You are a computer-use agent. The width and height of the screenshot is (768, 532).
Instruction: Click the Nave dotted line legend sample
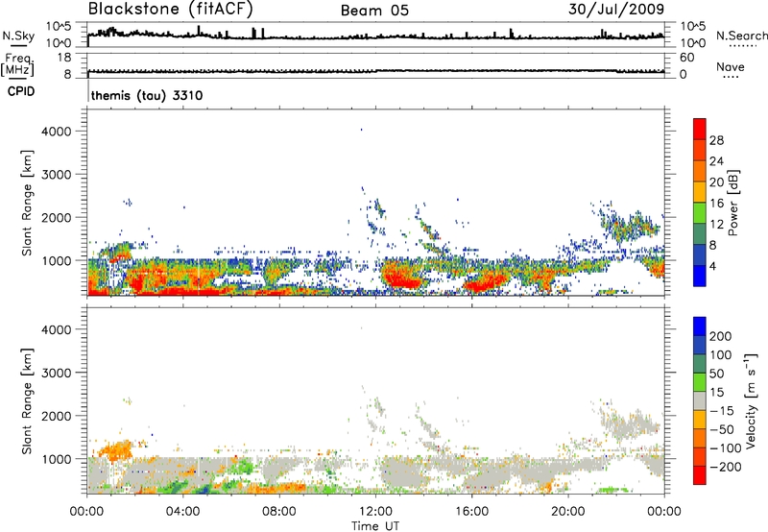(732, 78)
